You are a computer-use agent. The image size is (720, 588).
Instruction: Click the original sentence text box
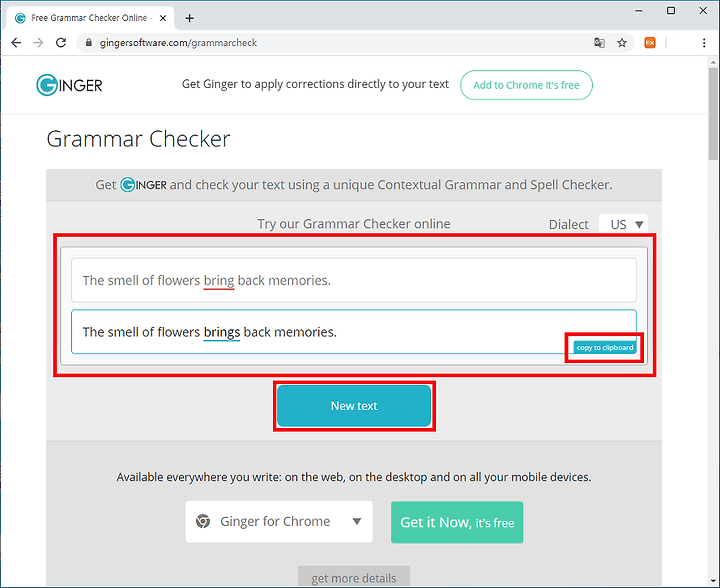pyautogui.click(x=354, y=280)
